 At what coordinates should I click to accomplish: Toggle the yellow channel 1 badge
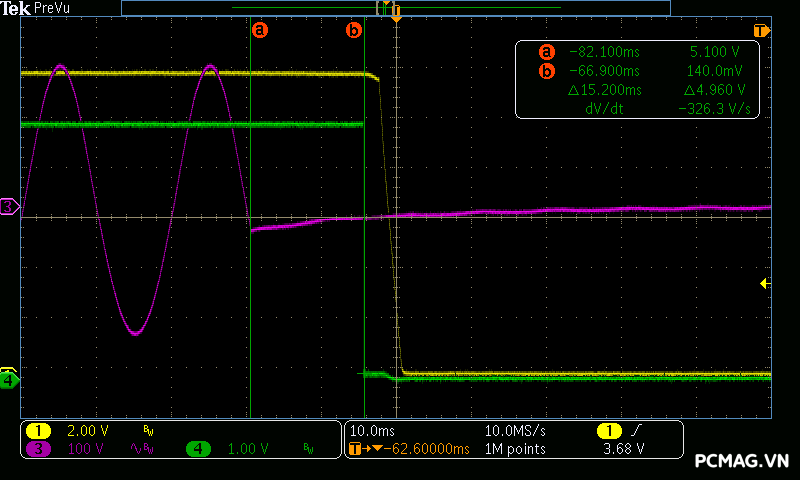click(39, 430)
